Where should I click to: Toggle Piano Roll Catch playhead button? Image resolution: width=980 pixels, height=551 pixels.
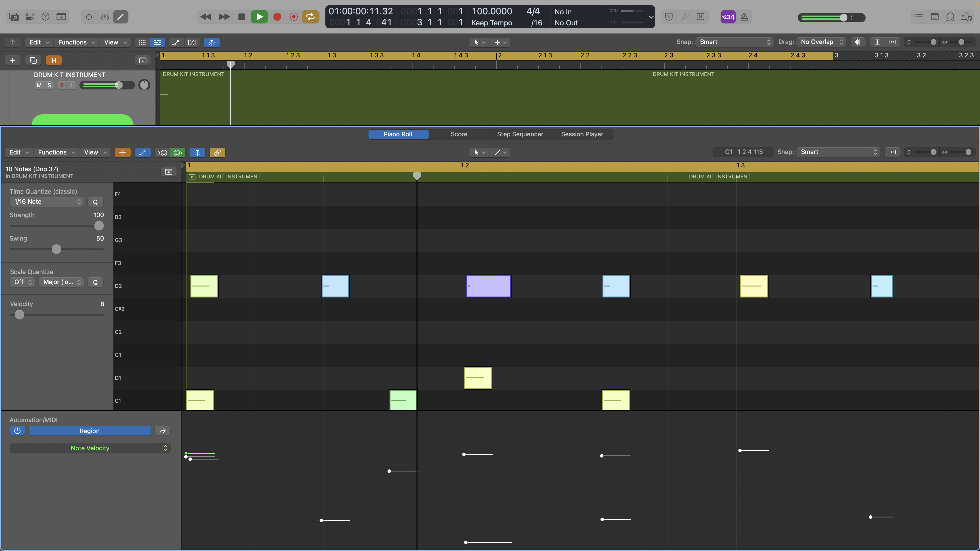tap(197, 153)
